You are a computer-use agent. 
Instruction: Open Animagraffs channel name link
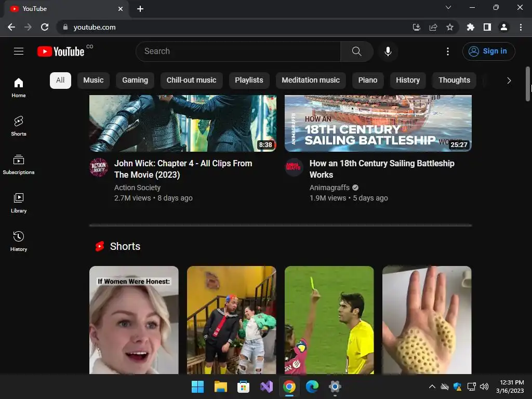pyautogui.click(x=329, y=188)
